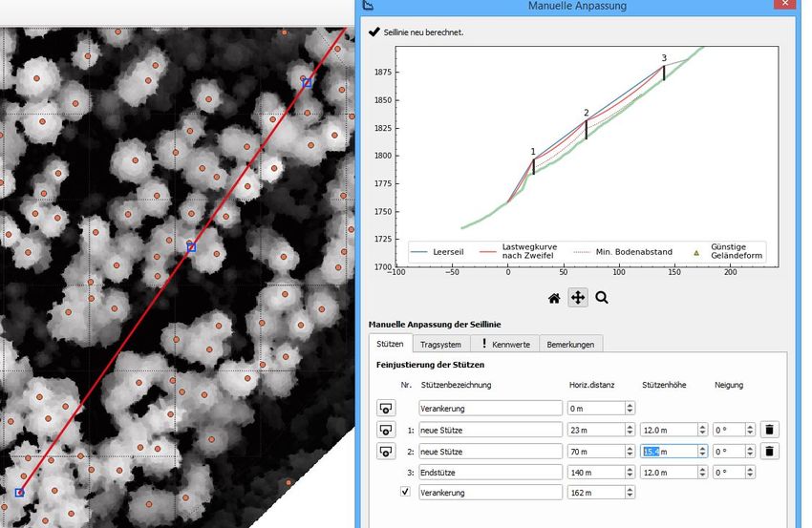Click the Endstütze name text field

point(490,472)
